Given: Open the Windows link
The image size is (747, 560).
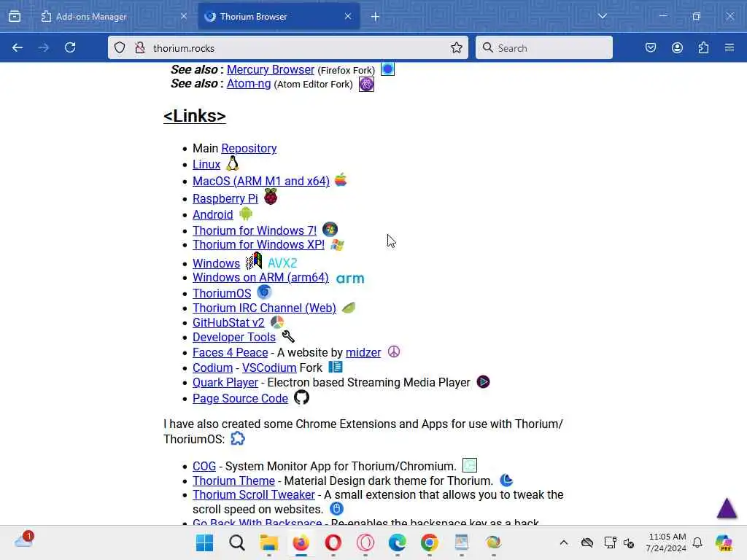Looking at the screenshot, I should point(216,264).
